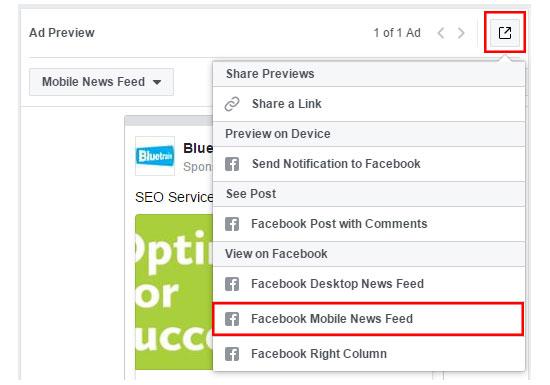Choose Send Notification to Facebook
The height and width of the screenshot is (385, 550).
(x=369, y=164)
